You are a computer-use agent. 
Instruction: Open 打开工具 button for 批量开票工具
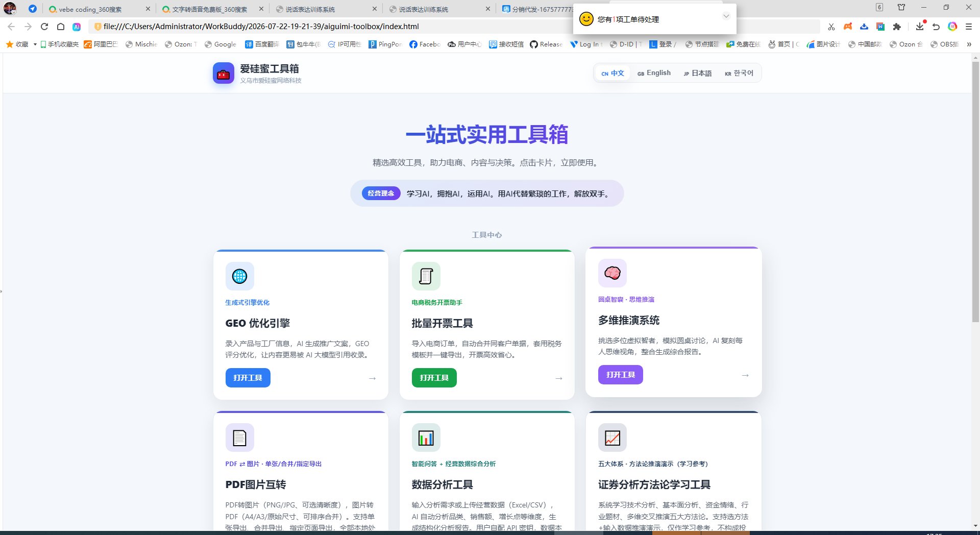click(x=434, y=378)
